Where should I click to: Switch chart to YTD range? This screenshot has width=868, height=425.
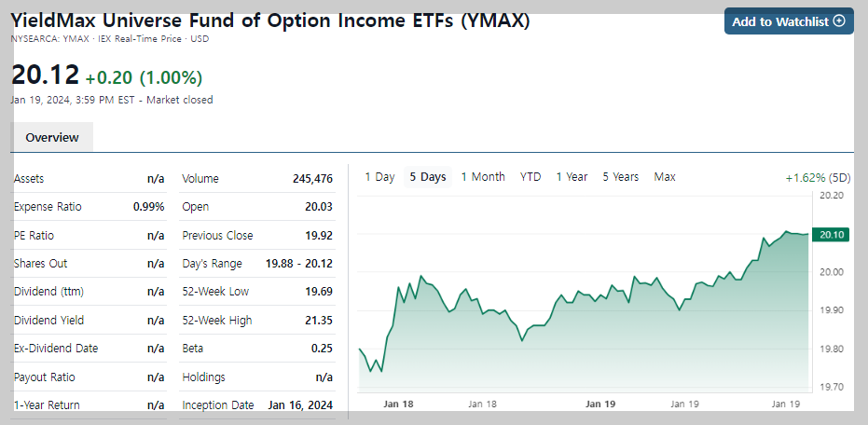pos(530,177)
